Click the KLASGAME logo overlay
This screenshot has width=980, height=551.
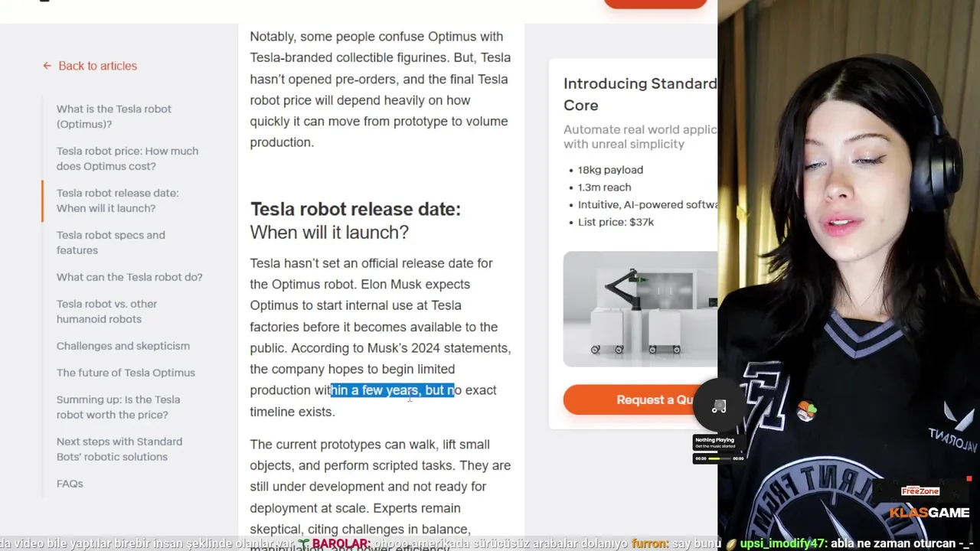pos(929,513)
